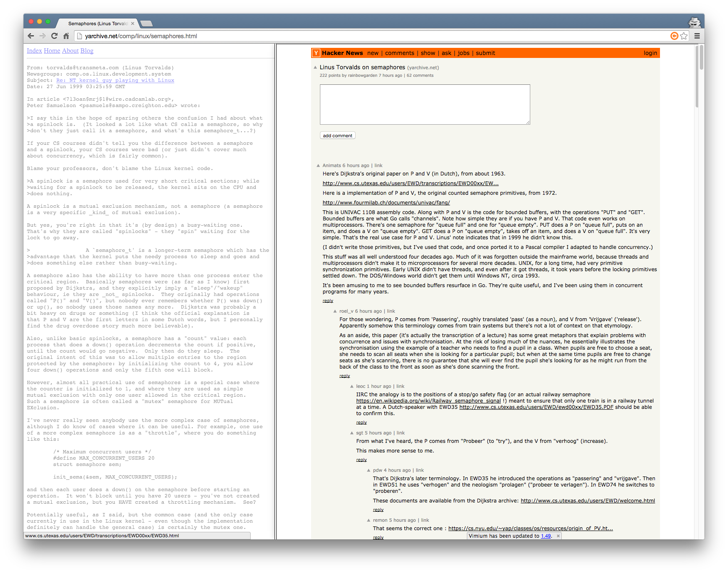Viewport: 728px width, 573px height.
Task: Open the Railway semaphore signal Wikipedia link
Action: [x=429, y=401]
